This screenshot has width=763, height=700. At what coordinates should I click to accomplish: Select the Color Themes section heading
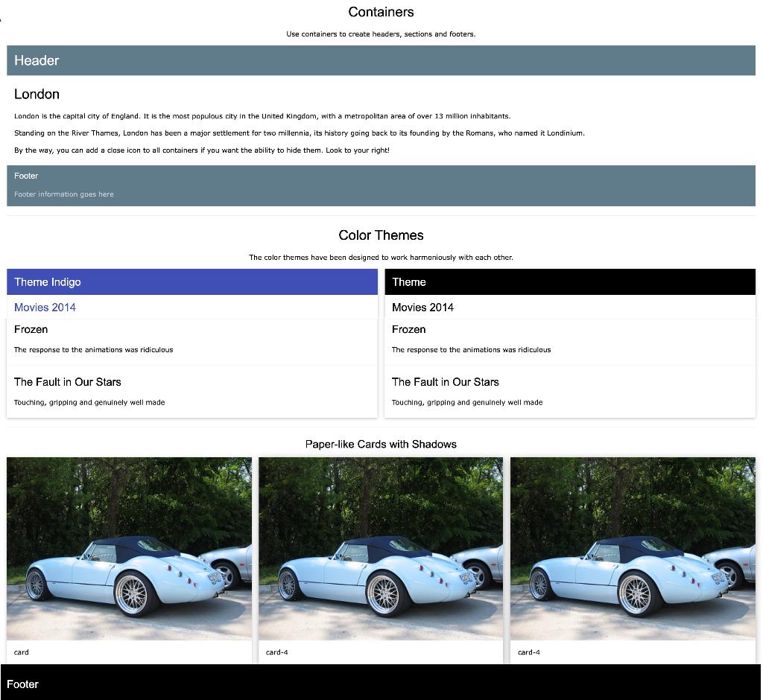381,235
